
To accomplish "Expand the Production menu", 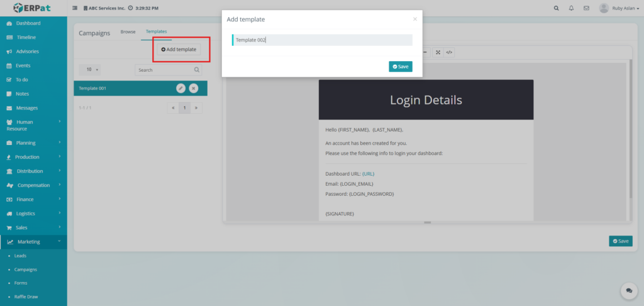I will tap(34, 157).
